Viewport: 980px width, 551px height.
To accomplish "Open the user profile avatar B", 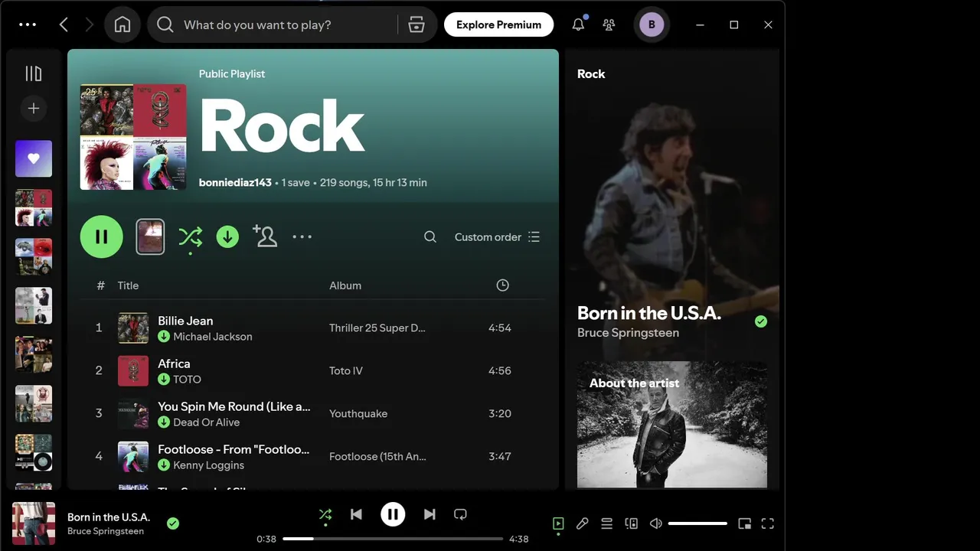I will tap(652, 24).
